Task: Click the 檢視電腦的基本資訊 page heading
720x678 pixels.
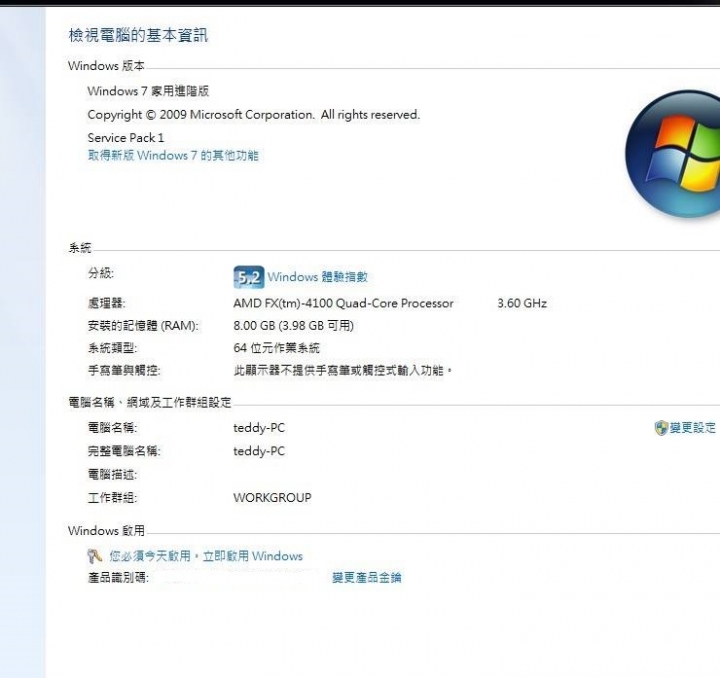Action: (138, 35)
